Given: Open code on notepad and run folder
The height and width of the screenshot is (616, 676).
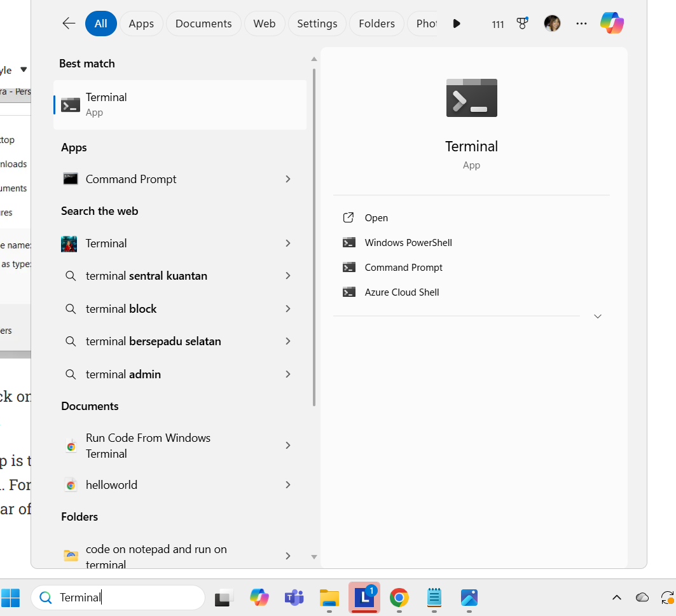Looking at the screenshot, I should click(156, 556).
